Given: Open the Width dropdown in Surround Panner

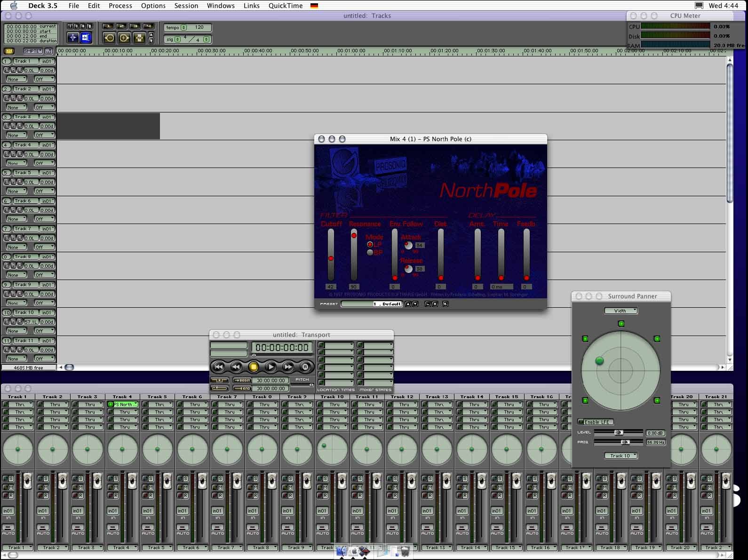Looking at the screenshot, I should click(621, 311).
